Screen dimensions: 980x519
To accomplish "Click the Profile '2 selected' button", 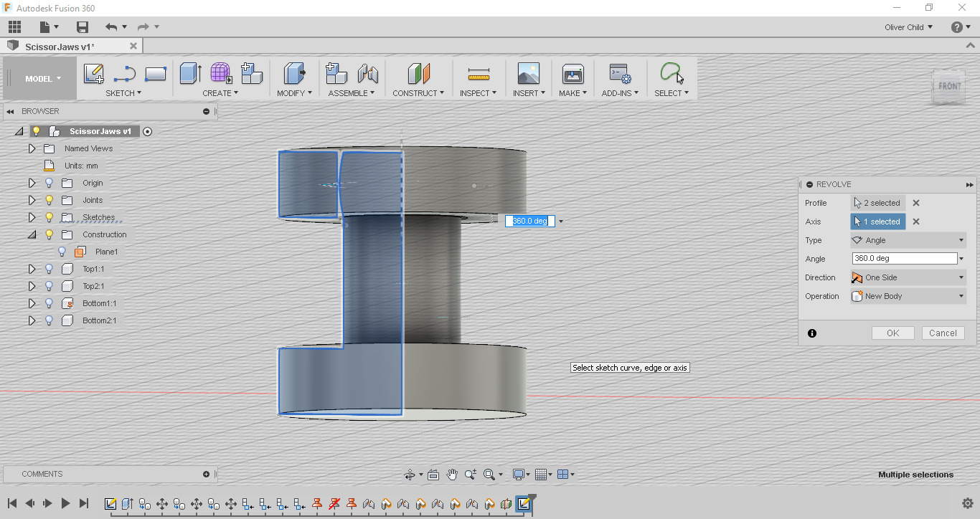I will point(878,203).
